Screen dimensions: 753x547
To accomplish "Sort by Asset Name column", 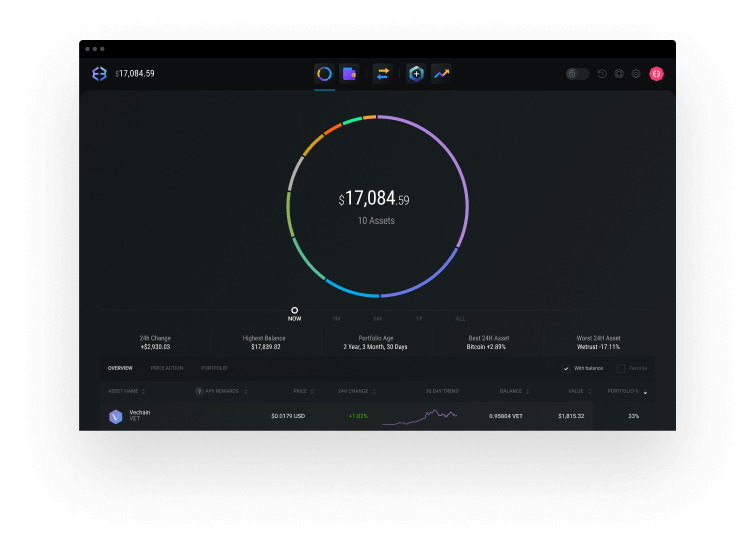I will (x=126, y=391).
